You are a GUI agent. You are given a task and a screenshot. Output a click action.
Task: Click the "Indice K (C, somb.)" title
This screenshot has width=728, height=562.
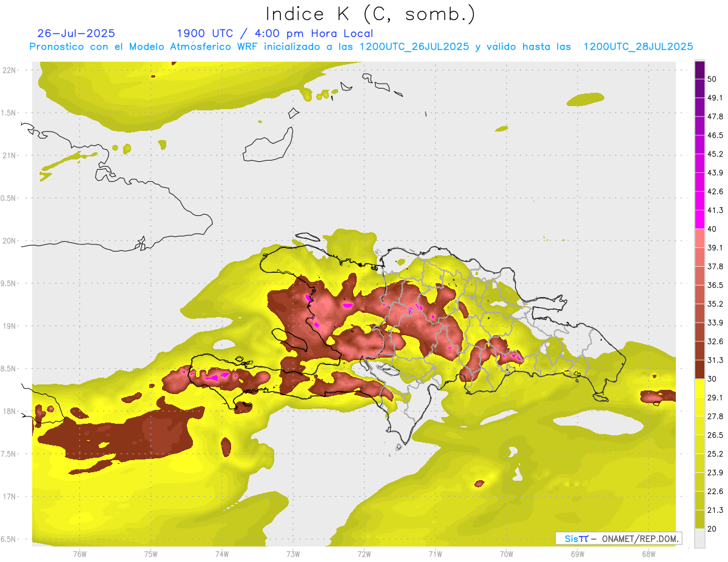(x=371, y=14)
